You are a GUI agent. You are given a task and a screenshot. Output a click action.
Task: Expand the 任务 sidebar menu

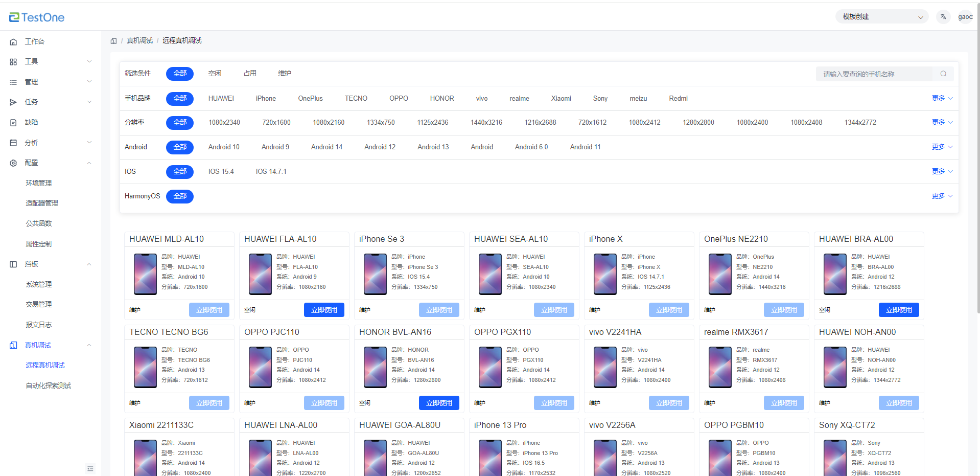(89, 102)
